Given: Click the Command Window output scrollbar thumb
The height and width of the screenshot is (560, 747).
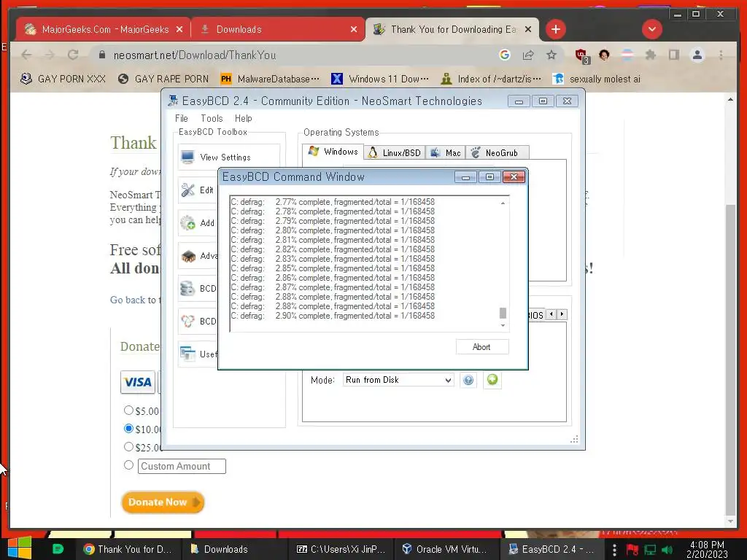Looking at the screenshot, I should [503, 313].
